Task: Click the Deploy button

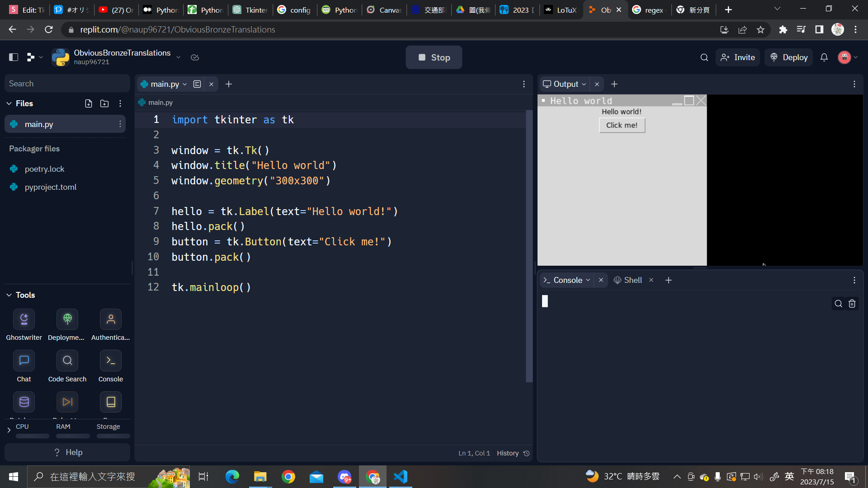Action: click(x=789, y=57)
